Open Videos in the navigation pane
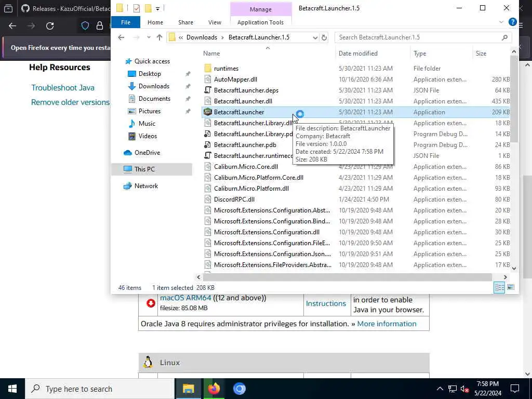 pos(148,136)
